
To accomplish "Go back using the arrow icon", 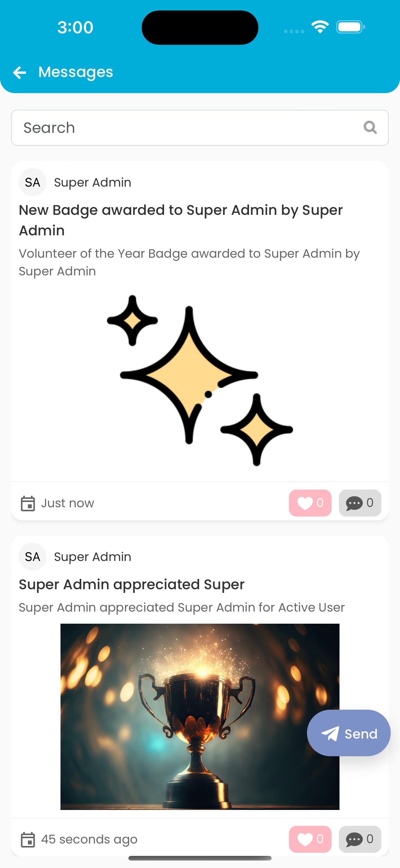I will click(x=20, y=72).
